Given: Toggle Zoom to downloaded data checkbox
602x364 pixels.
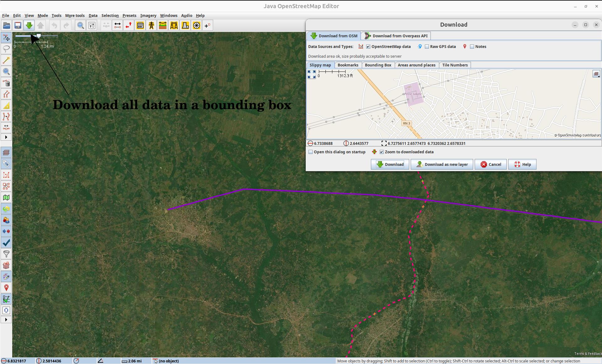Looking at the screenshot, I should pyautogui.click(x=382, y=152).
